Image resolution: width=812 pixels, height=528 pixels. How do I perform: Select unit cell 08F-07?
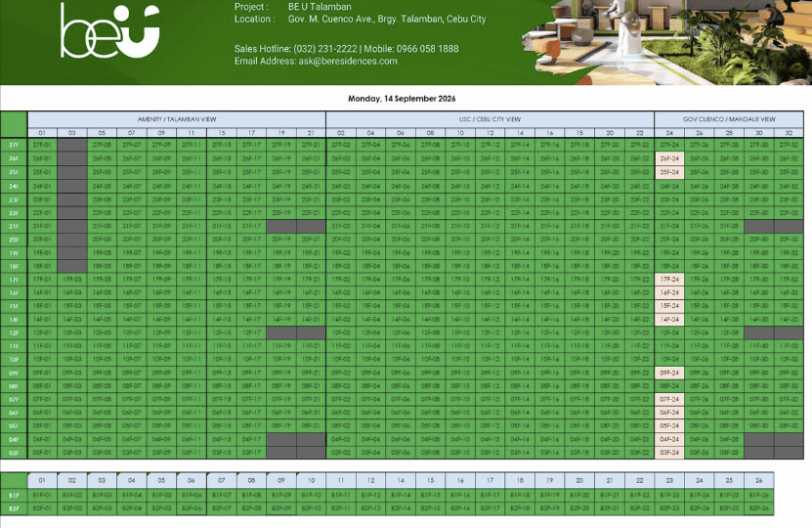(132, 386)
